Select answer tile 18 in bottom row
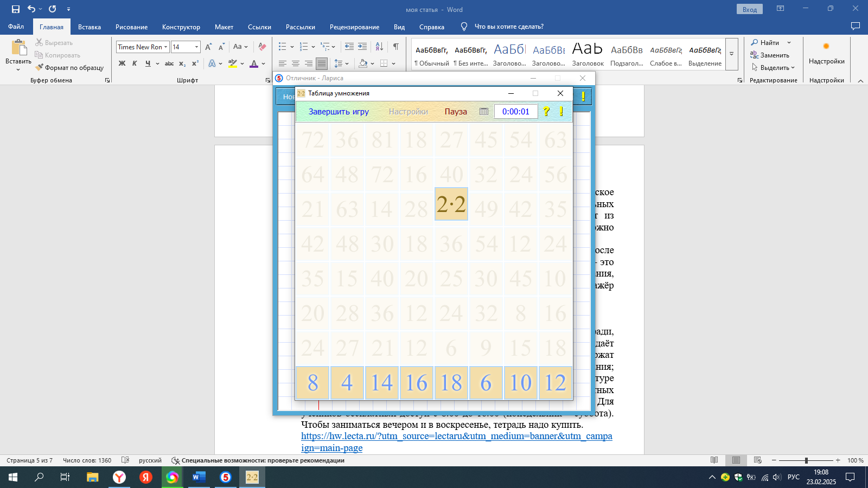868x488 pixels. click(x=451, y=383)
